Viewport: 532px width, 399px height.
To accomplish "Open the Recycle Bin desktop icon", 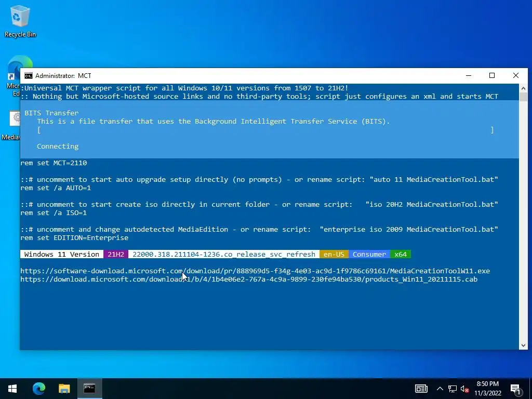I will [20, 21].
